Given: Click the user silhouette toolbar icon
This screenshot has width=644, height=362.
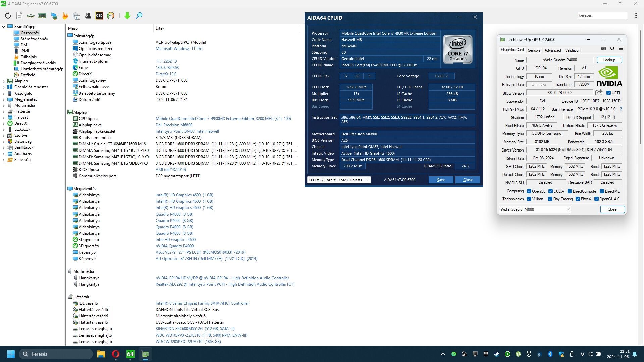Looking at the screenshot, I should pyautogui.click(x=88, y=16).
